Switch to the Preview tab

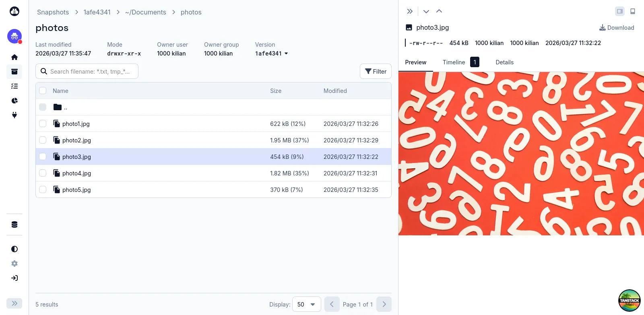[x=416, y=62]
